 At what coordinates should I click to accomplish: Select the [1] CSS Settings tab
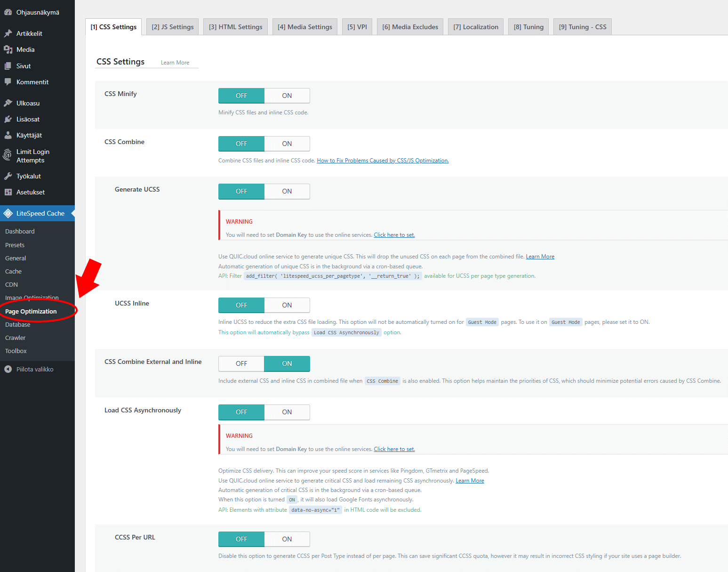[x=113, y=27]
